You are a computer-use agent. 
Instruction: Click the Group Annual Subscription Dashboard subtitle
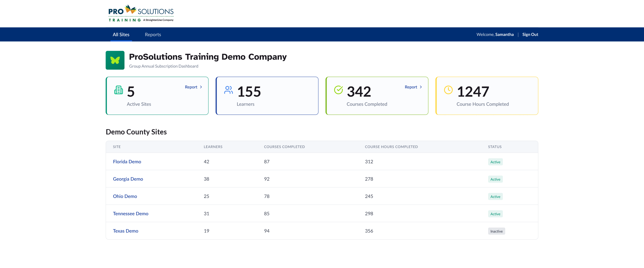[x=164, y=66]
